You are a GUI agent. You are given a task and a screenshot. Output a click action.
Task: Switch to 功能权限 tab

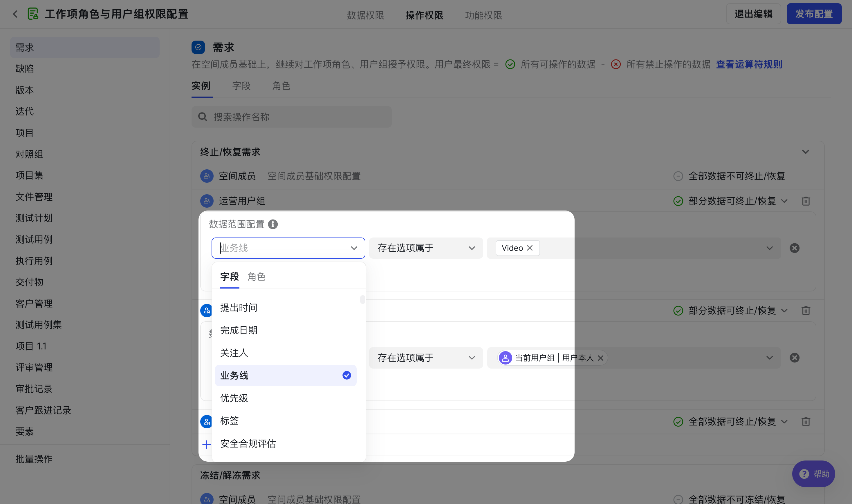(483, 15)
